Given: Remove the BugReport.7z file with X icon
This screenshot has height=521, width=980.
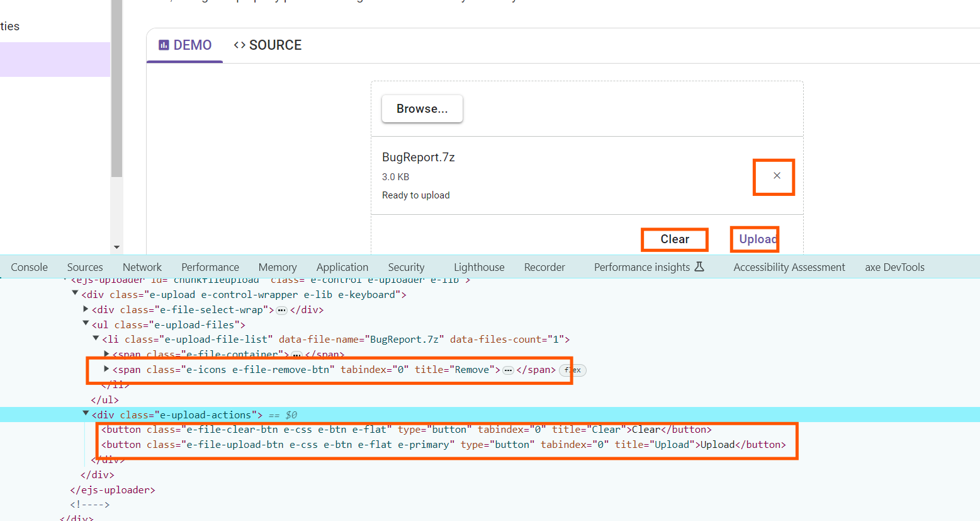Looking at the screenshot, I should [x=777, y=176].
